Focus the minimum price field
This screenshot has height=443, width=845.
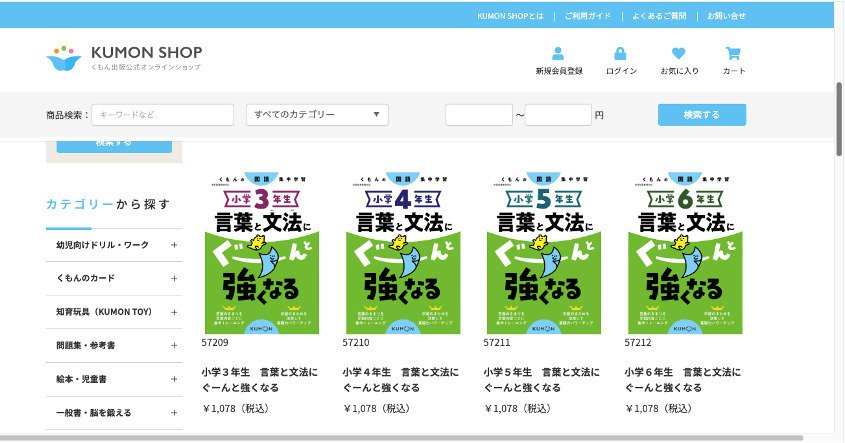click(479, 115)
